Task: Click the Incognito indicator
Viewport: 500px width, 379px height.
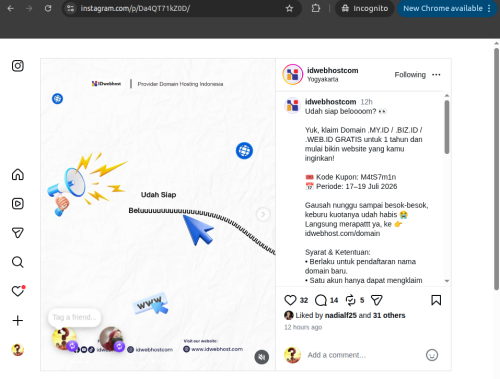Action: (365, 8)
